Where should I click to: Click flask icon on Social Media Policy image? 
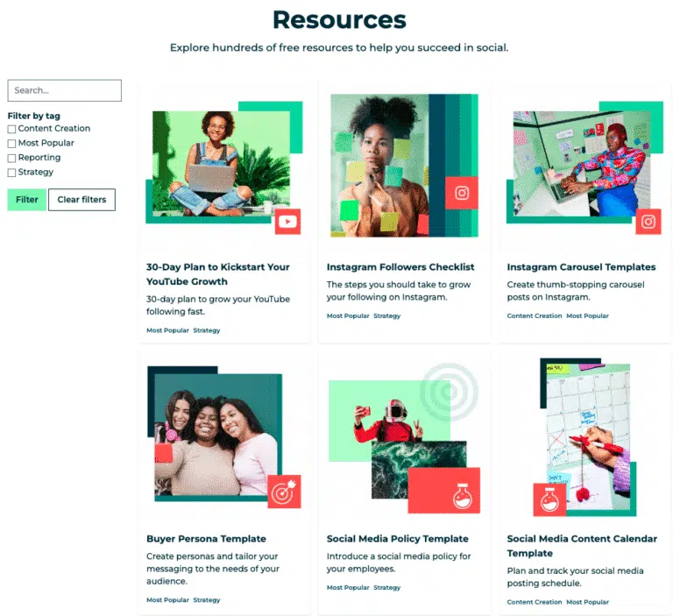[x=463, y=496]
